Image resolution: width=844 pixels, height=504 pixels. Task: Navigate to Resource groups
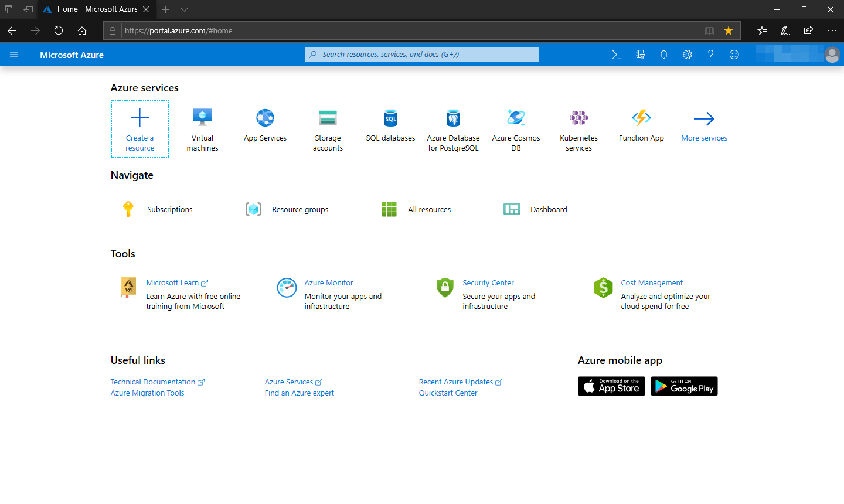click(x=300, y=209)
